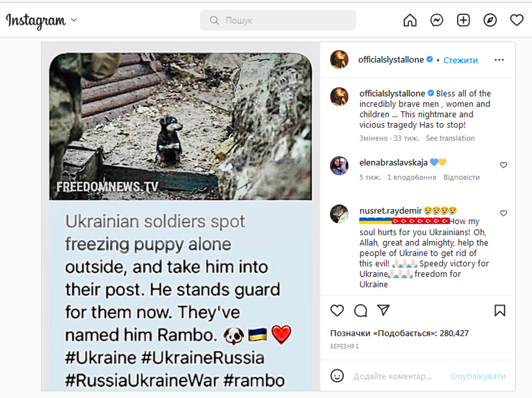
Task: Save post with the bookmark icon
Action: click(x=500, y=310)
